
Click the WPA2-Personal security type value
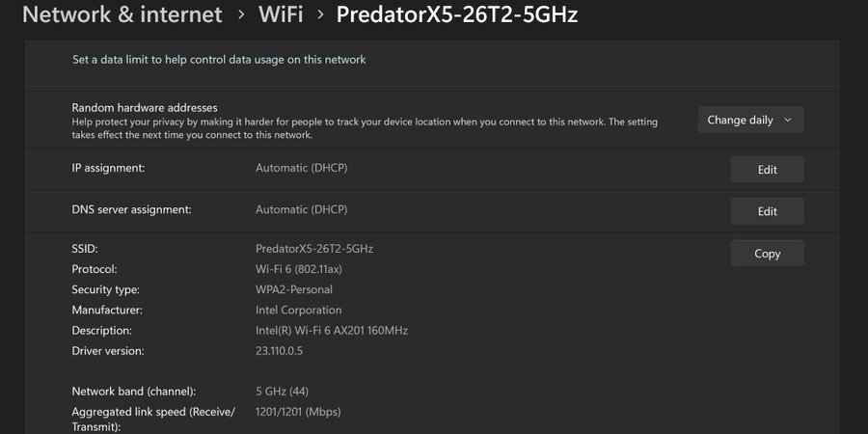click(293, 289)
